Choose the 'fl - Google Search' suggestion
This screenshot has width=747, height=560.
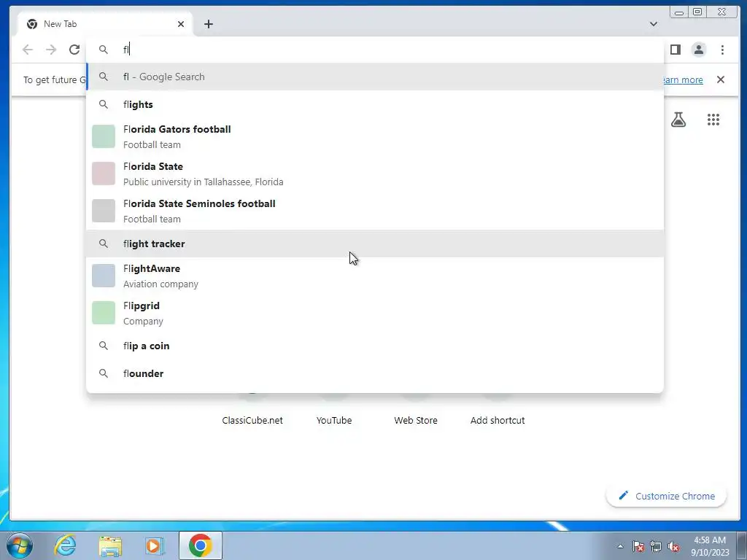(375, 77)
